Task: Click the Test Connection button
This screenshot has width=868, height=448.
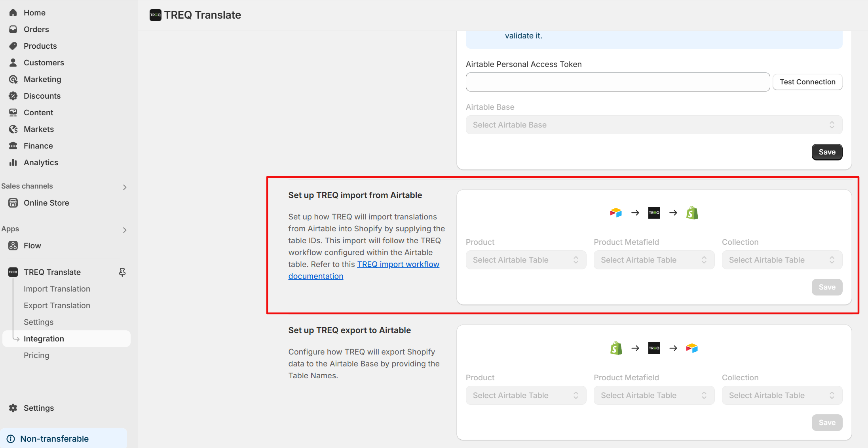Action: coord(807,82)
